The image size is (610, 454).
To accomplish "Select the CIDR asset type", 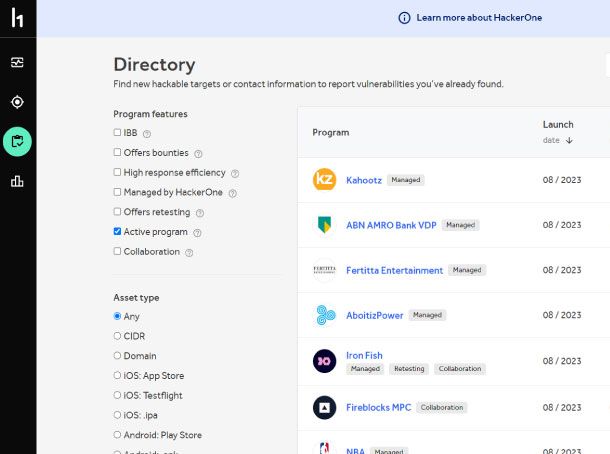I will [117, 336].
